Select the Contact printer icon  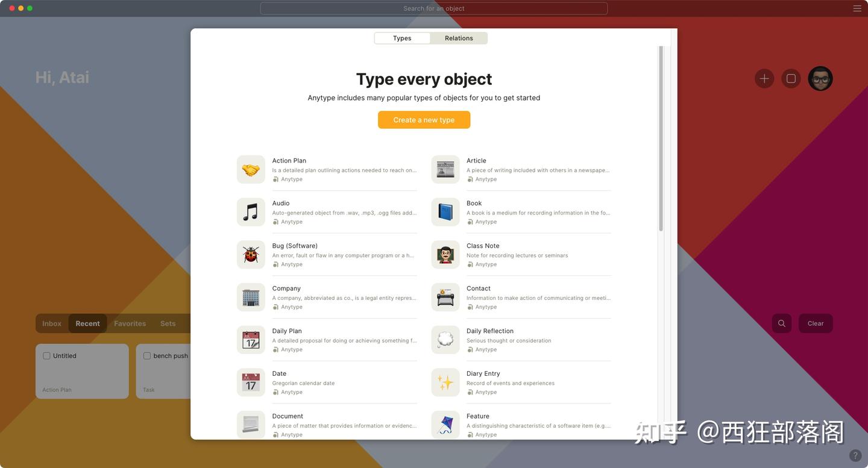pos(445,298)
